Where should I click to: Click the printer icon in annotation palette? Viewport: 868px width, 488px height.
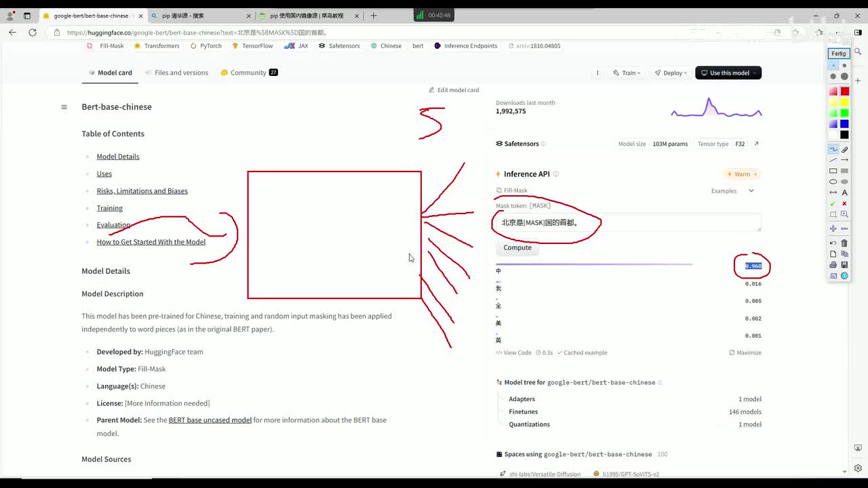coord(833,265)
